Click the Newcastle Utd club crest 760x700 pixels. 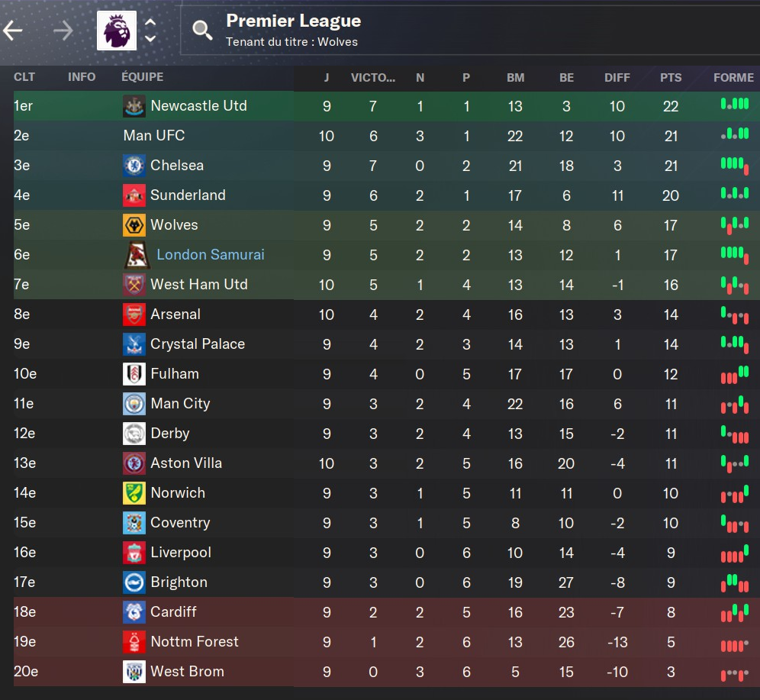point(134,106)
